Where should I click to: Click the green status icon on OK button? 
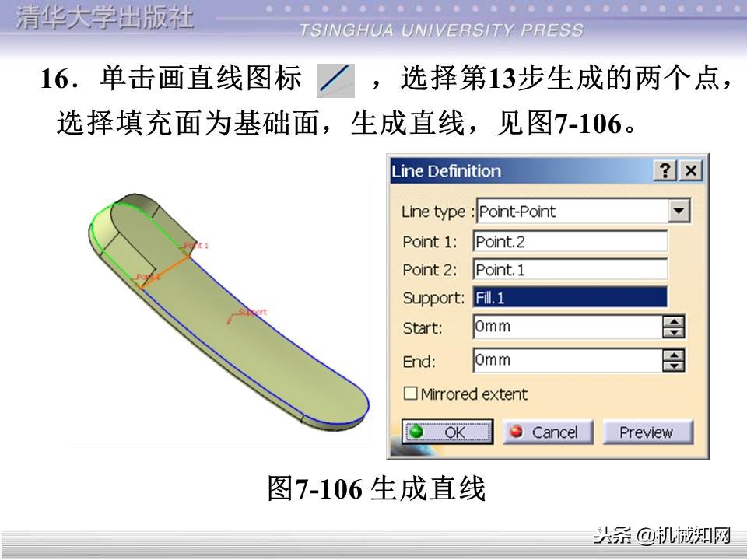coord(415,432)
